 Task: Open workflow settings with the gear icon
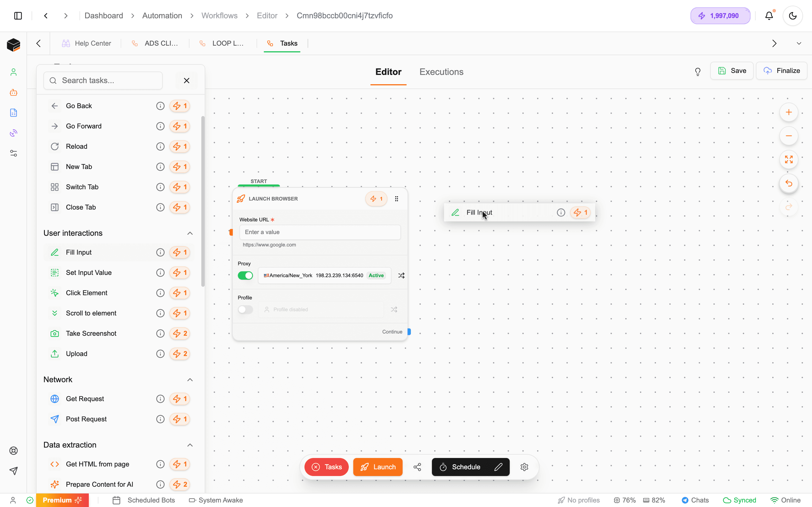tap(524, 467)
